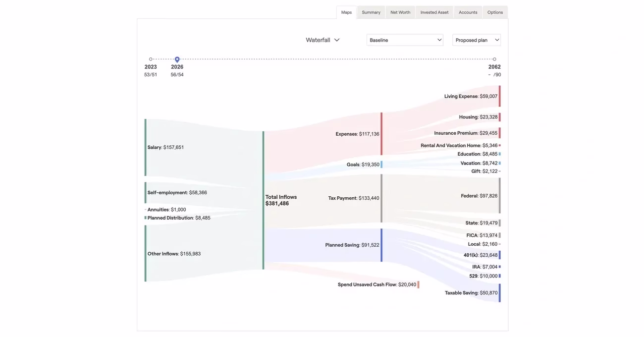Viewport: 644px width, 337px height.
Task: Select the Maps tab
Action: [345, 11]
